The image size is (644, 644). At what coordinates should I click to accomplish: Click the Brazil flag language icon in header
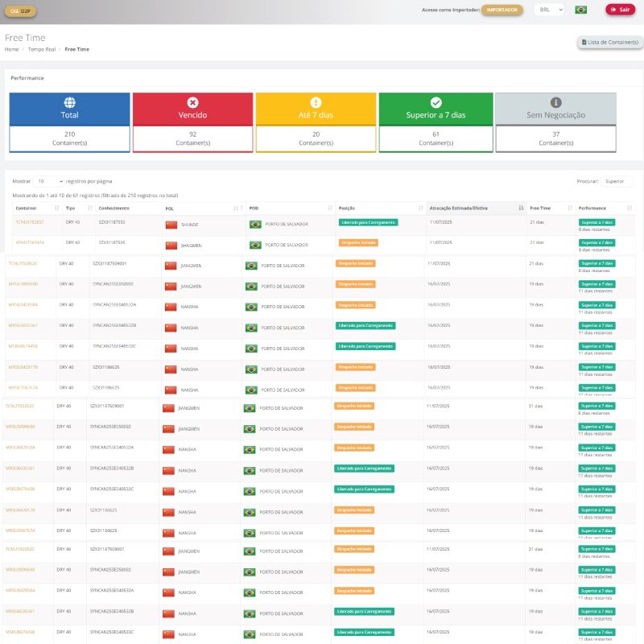pyautogui.click(x=580, y=10)
